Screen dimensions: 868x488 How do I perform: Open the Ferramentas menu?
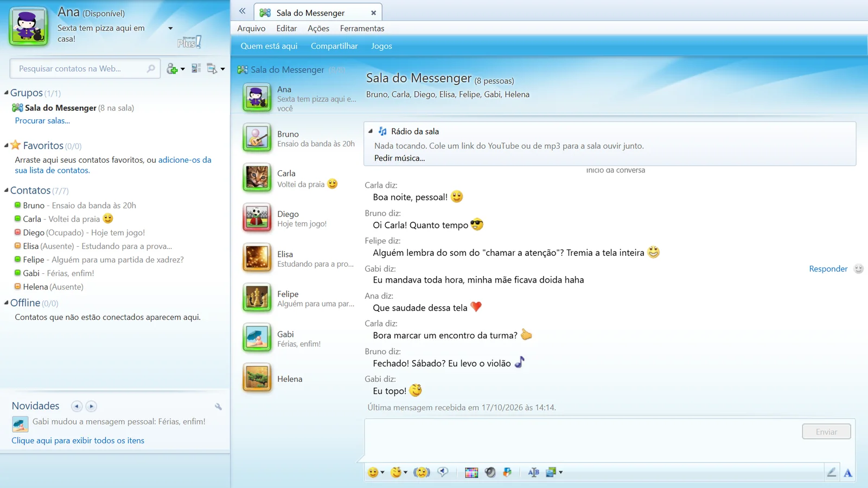pos(362,28)
